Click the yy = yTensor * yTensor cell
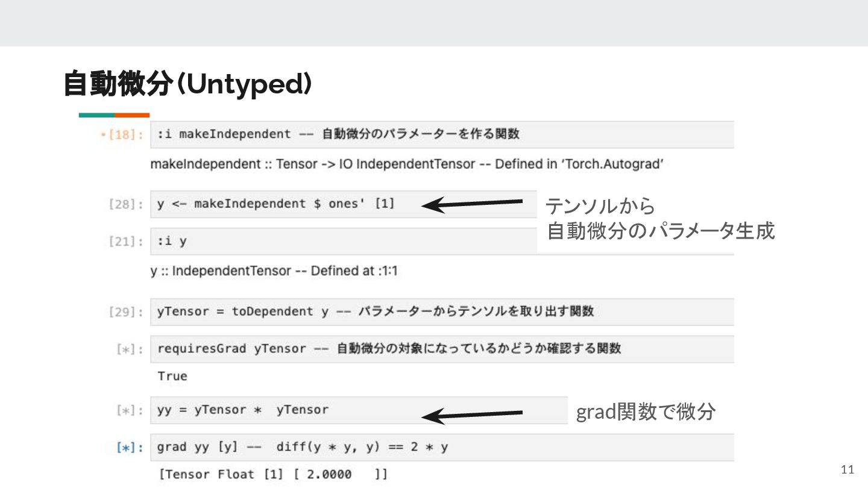Viewport: 868px width, 488px height. pos(359,410)
